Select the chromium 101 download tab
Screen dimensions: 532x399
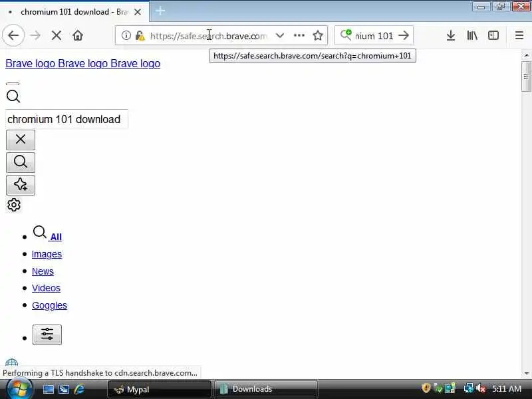coord(73,12)
